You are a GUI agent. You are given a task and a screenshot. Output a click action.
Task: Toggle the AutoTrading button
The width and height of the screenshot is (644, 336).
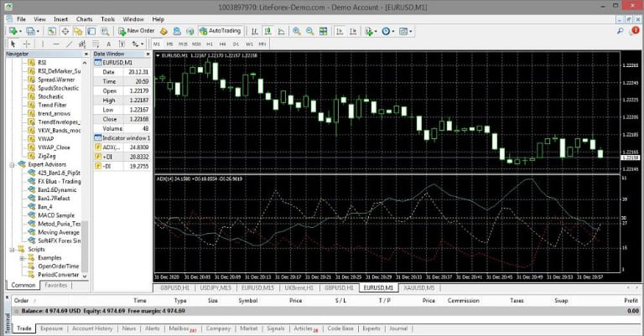[220, 31]
